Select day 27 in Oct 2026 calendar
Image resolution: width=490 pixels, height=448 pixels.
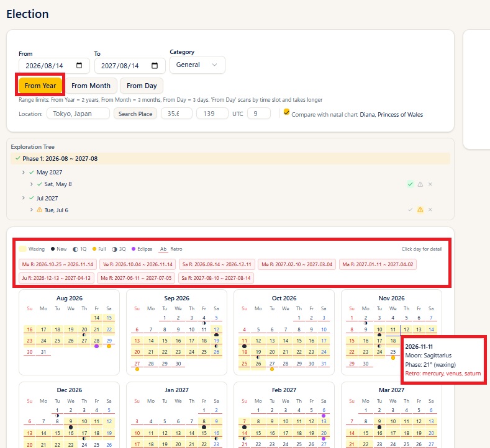(x=272, y=364)
